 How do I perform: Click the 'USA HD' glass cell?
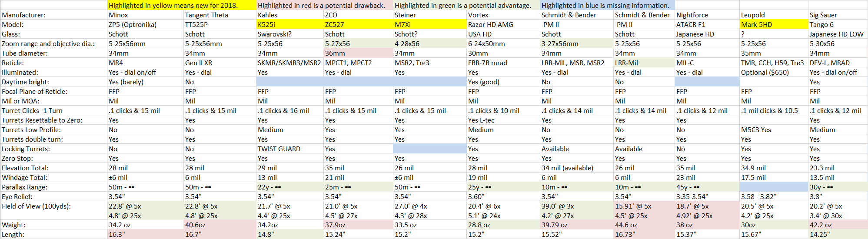(x=503, y=34)
